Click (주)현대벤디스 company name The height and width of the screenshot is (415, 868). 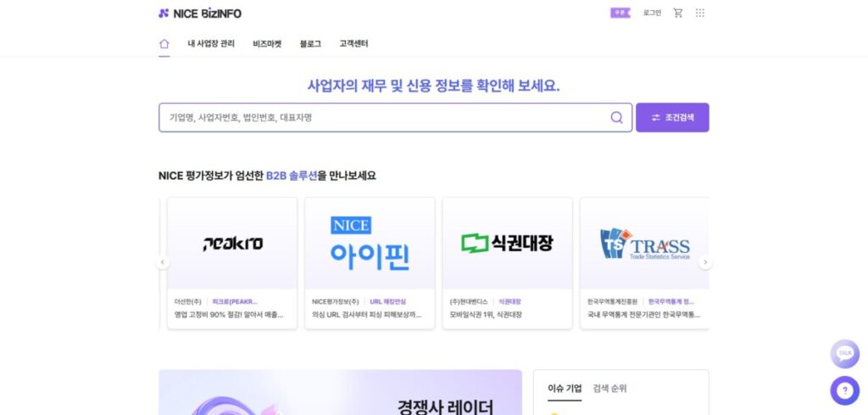coord(469,302)
